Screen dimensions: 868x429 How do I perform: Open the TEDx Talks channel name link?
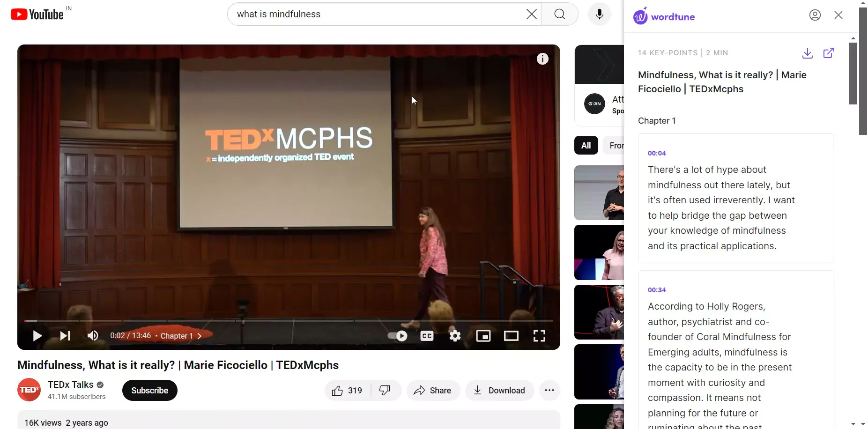tap(71, 385)
